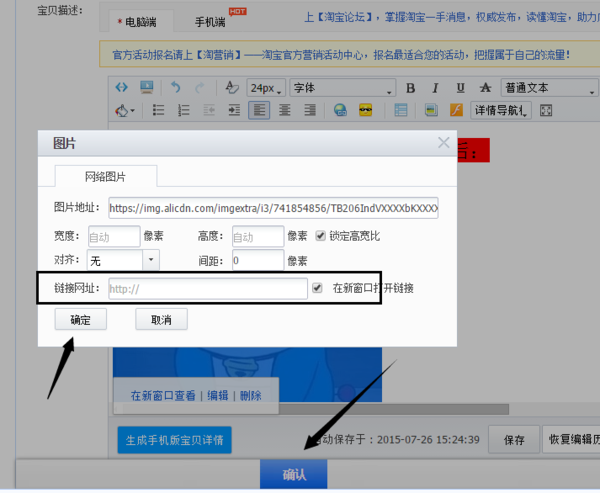This screenshot has height=493, width=600.
Task: Expand the 对齐 alignment dropdown
Action: [x=150, y=260]
